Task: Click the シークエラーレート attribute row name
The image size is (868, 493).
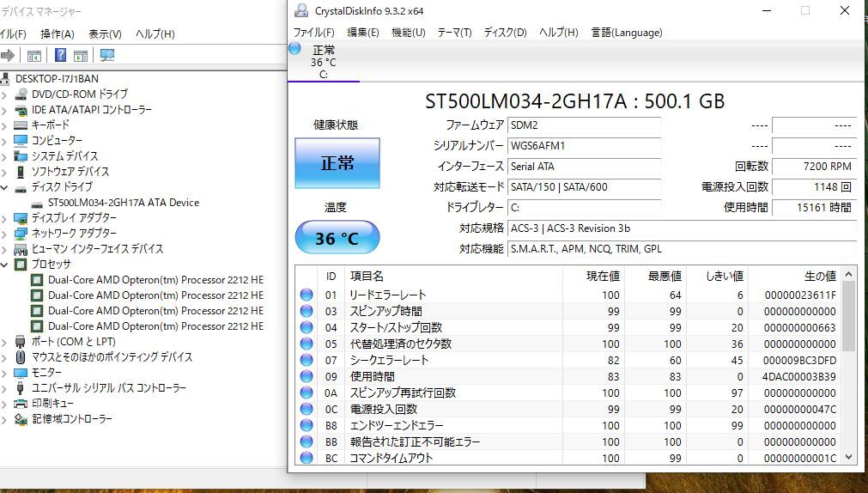Action: [x=389, y=360]
